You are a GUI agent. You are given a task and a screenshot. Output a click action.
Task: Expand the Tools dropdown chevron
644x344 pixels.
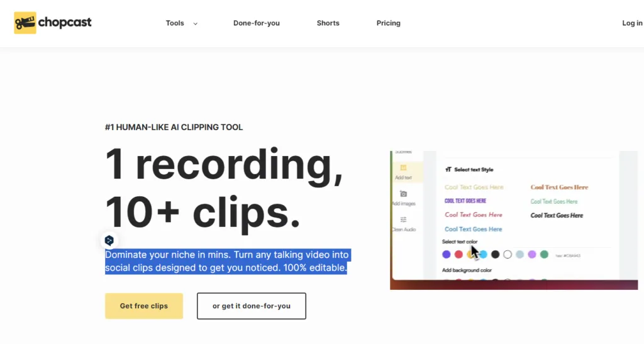pos(196,24)
